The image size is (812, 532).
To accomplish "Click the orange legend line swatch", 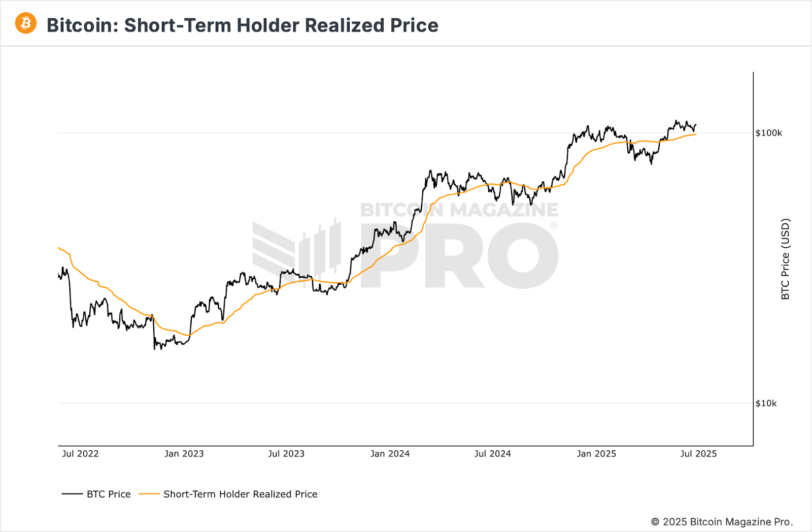I will click(149, 494).
